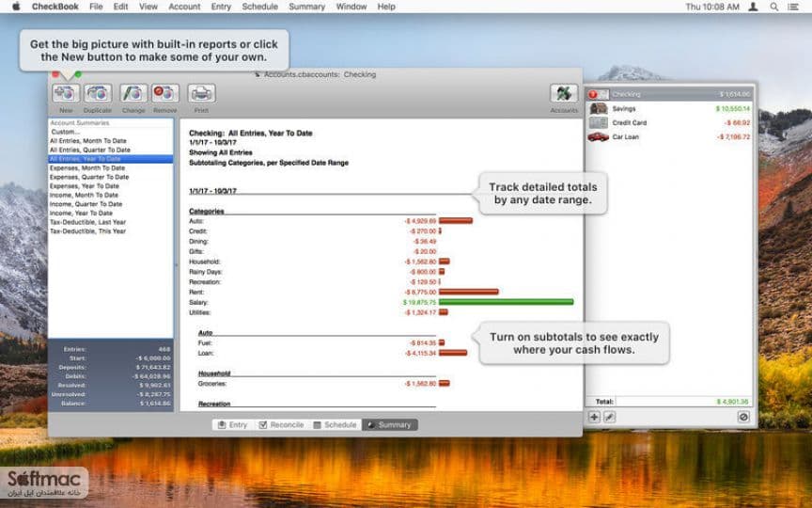Open the Schedule menu
Image resolution: width=812 pixels, height=508 pixels.
(x=260, y=7)
